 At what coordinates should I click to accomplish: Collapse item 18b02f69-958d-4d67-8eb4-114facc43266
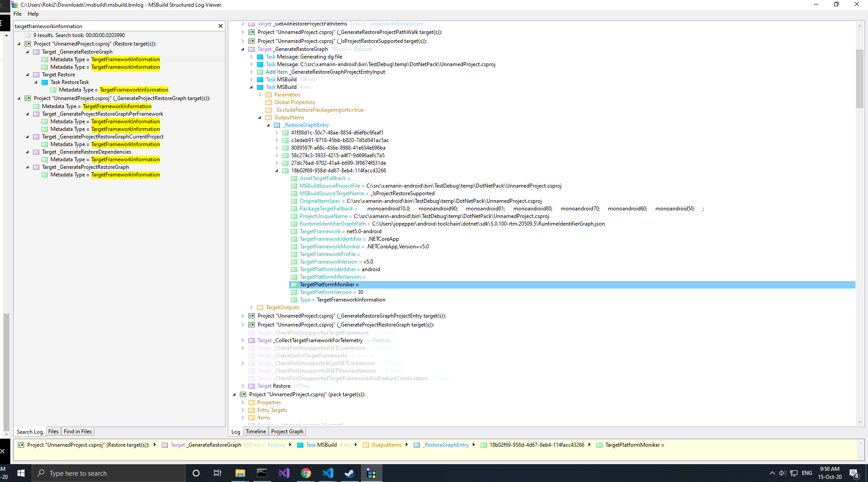pos(277,171)
